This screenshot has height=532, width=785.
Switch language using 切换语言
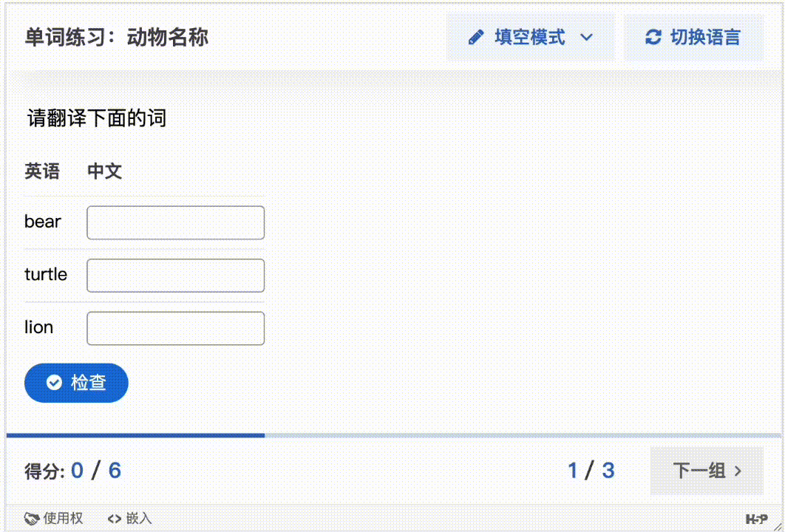pyautogui.click(x=693, y=37)
